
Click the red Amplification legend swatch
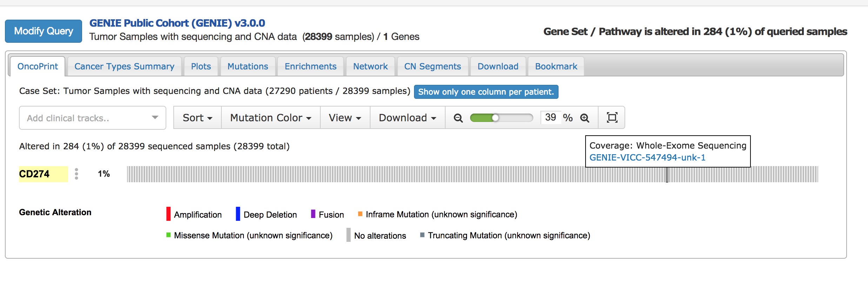(168, 214)
